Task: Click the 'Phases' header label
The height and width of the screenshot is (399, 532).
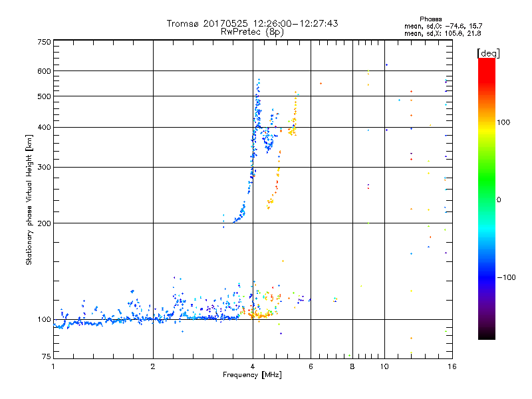Action: 430,19
